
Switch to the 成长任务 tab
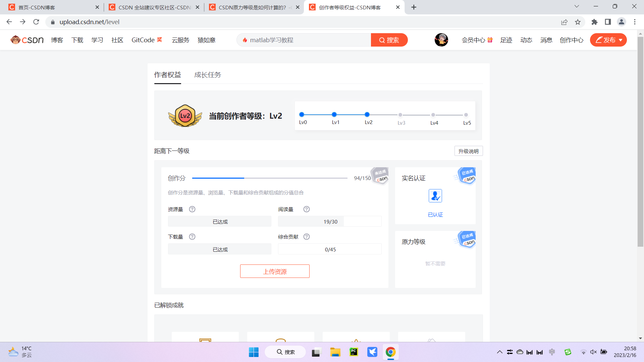pos(208,75)
